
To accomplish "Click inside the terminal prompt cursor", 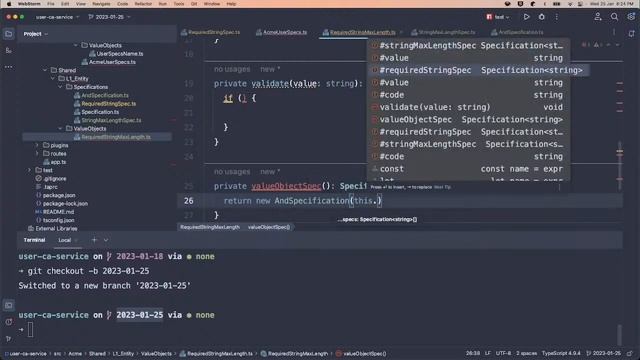I will 31,330.
